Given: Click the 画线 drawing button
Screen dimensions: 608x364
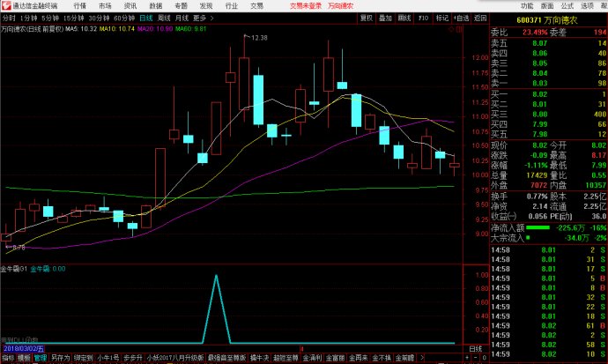Looking at the screenshot, I should [404, 18].
